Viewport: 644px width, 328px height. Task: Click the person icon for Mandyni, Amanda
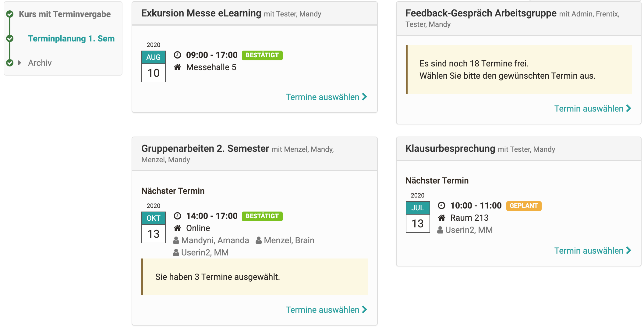176,241
